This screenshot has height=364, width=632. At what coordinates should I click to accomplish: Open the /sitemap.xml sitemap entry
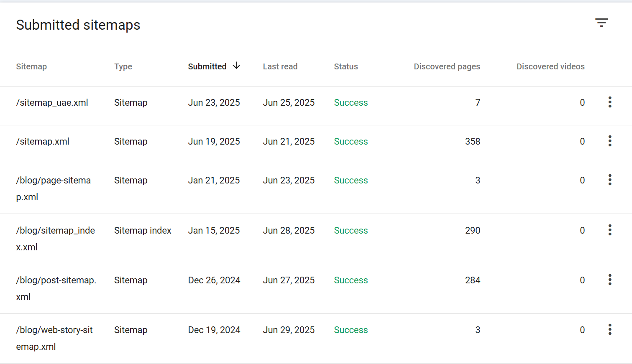(x=43, y=142)
